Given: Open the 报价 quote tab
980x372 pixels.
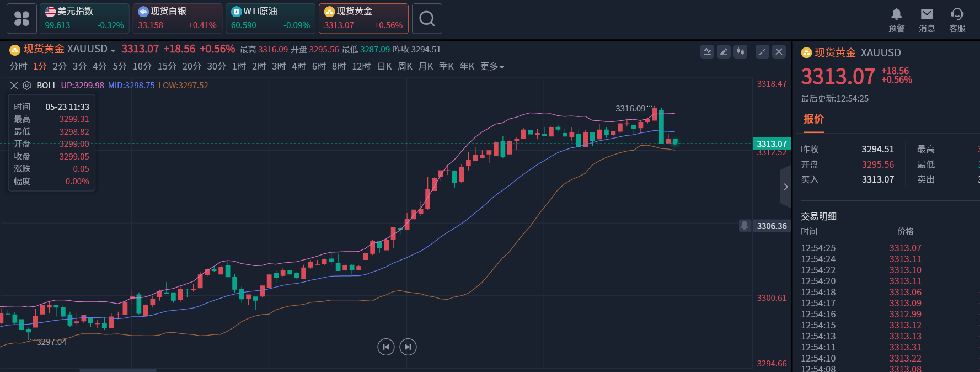Looking at the screenshot, I should coord(813,119).
